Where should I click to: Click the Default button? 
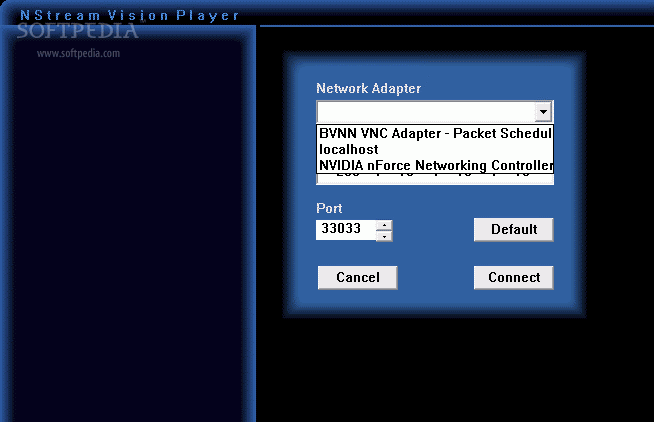pos(513,229)
